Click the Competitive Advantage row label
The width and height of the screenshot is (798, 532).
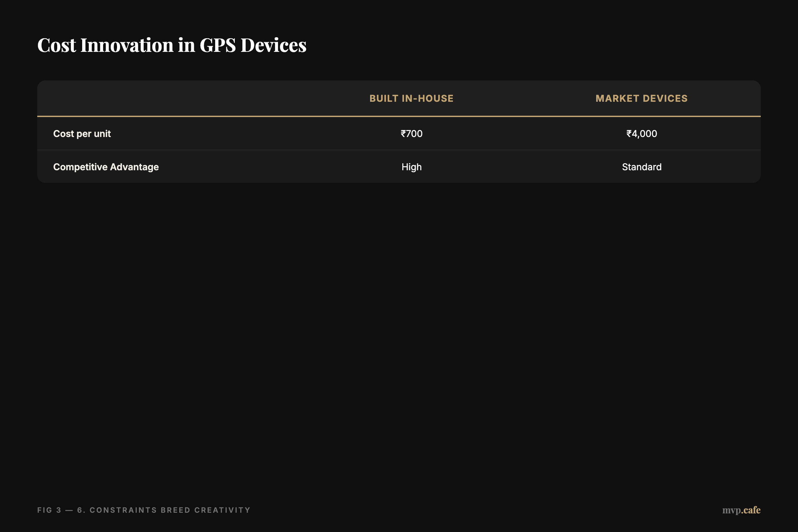106,167
